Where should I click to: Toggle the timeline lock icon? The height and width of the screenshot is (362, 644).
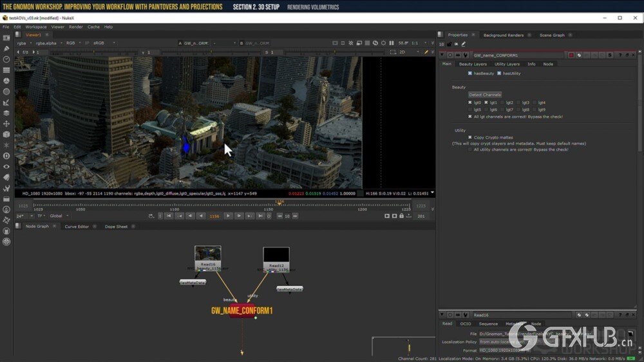coord(402,216)
